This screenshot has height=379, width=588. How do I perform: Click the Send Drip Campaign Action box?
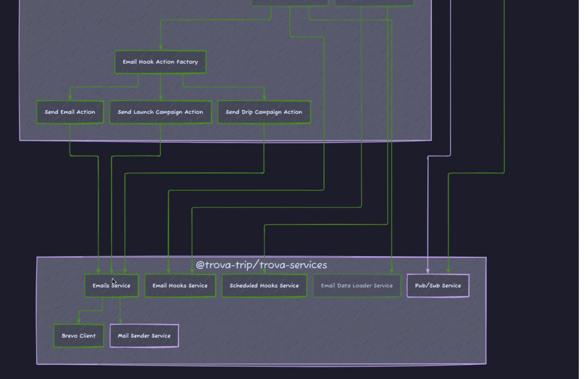pyautogui.click(x=264, y=112)
